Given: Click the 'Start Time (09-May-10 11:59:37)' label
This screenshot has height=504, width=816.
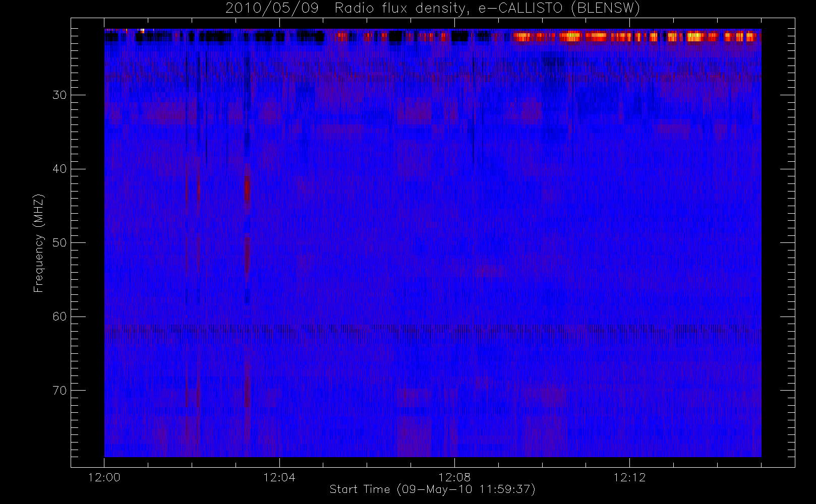Looking at the screenshot, I should (432, 489).
